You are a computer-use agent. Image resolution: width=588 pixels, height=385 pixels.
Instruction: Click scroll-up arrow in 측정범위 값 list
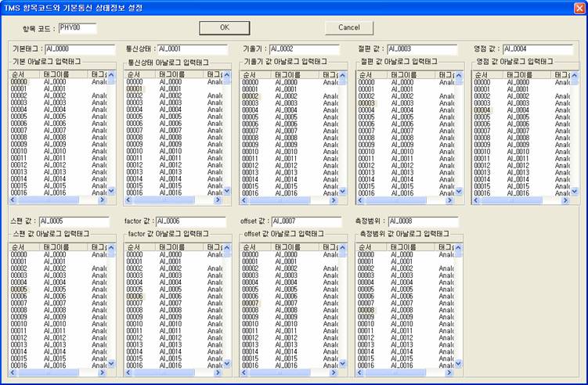[458, 247]
